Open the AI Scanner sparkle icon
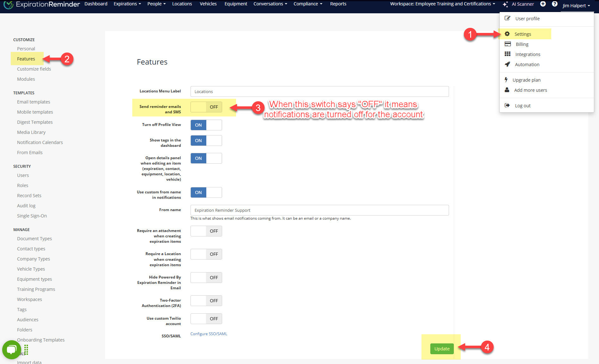Image resolution: width=599 pixels, height=364 pixels. (x=505, y=4)
